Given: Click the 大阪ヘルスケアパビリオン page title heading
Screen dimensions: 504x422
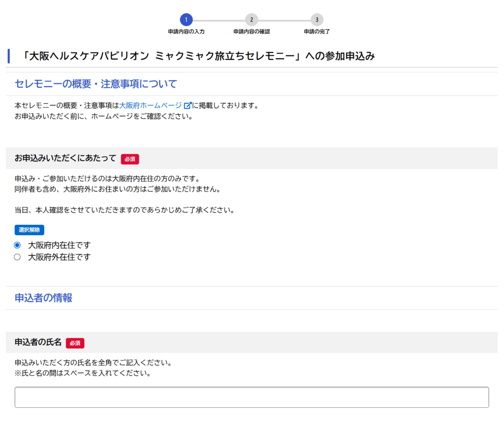Looking at the screenshot, I should point(199,56).
